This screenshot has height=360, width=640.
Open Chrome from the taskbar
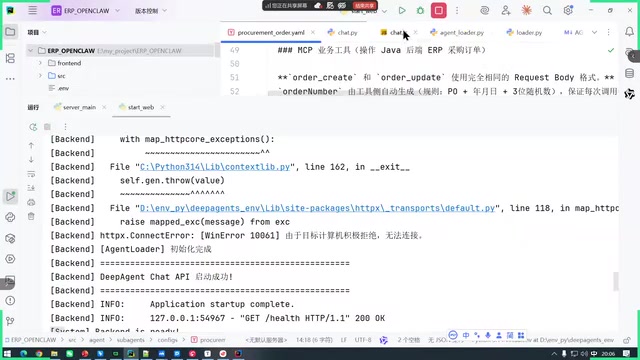[39, 353]
